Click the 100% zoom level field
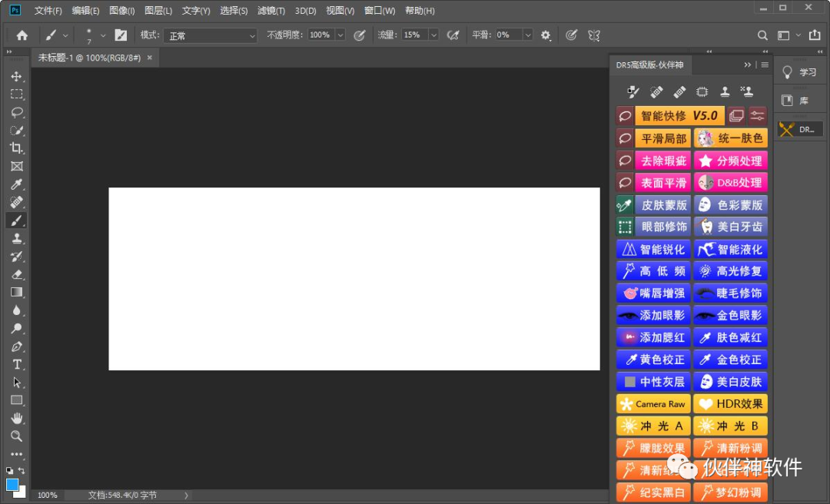This screenshot has width=830, height=504. click(x=47, y=495)
